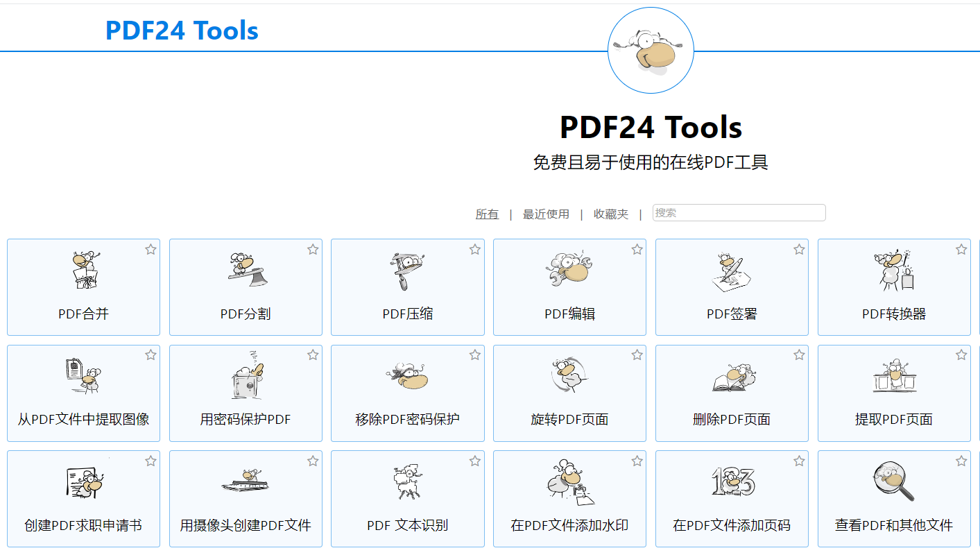Image resolution: width=980 pixels, height=555 pixels.
Task: Go to the PDF24 Tools header link
Action: click(182, 31)
